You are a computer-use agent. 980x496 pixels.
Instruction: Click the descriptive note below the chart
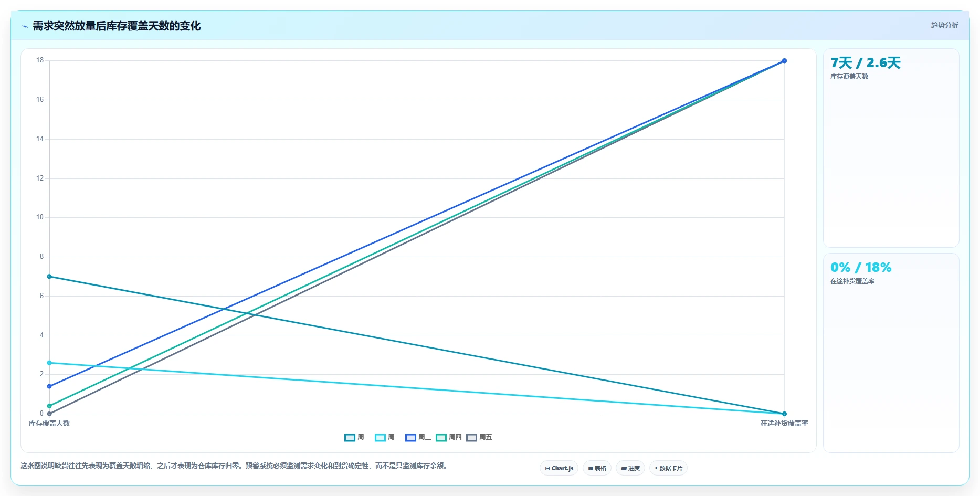coord(234,466)
